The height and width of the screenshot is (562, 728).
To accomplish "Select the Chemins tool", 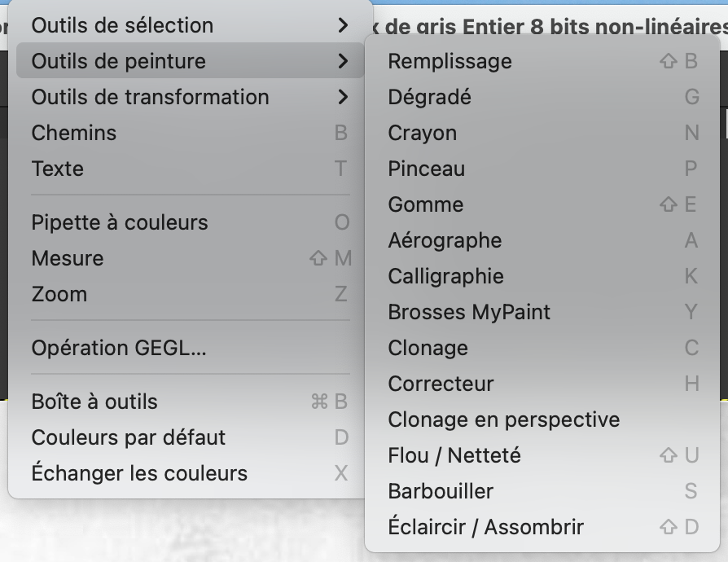I will [74, 133].
